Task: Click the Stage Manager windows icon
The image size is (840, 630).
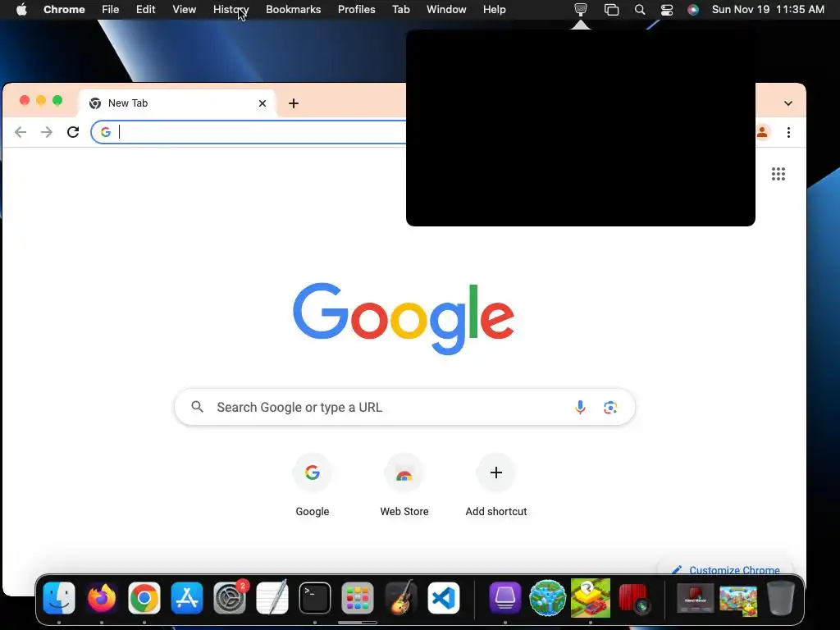Action: coord(611,10)
